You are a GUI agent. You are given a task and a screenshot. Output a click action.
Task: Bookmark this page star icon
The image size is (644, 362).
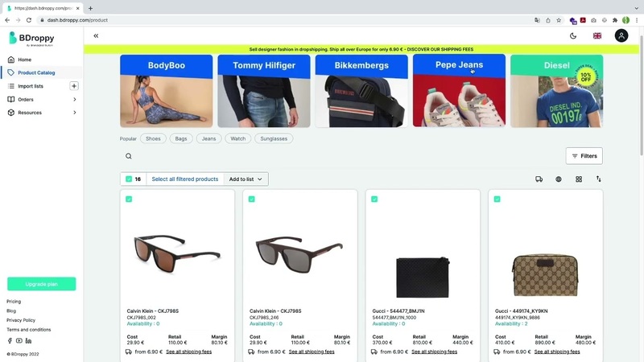559,19
